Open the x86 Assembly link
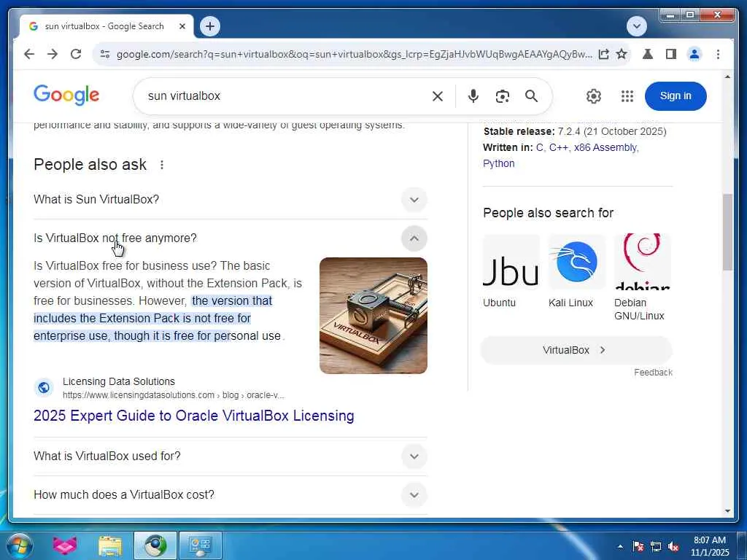747x560 pixels. [605, 147]
